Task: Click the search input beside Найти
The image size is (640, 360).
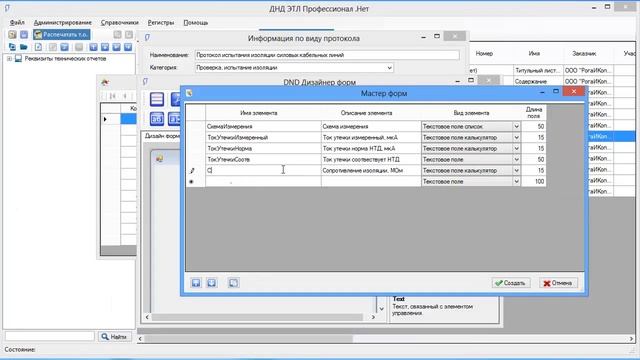Action: click(x=49, y=337)
